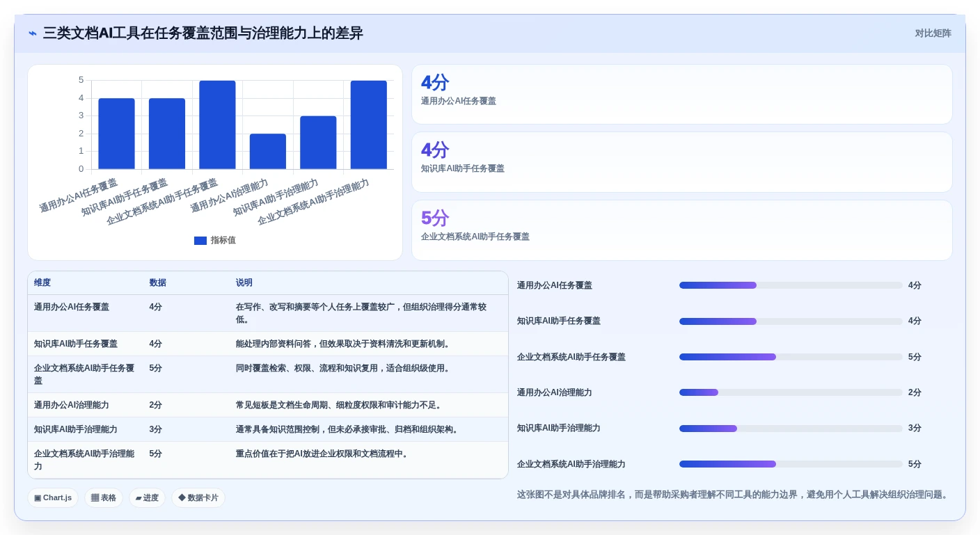Click the 通用办公AI任务覆盖 bar in the chart
The width and height of the screenshot is (980, 535).
[x=116, y=134]
